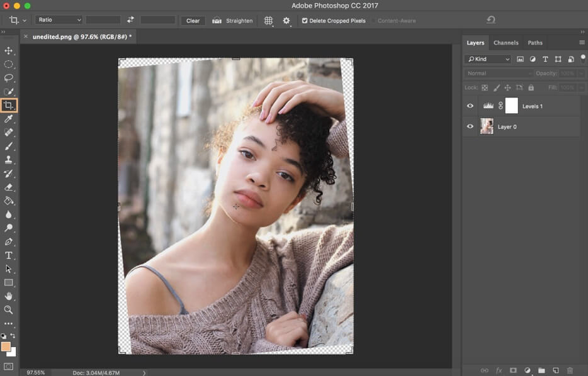588x376 pixels.
Task: Select the Lasso tool
Action: [x=9, y=77]
